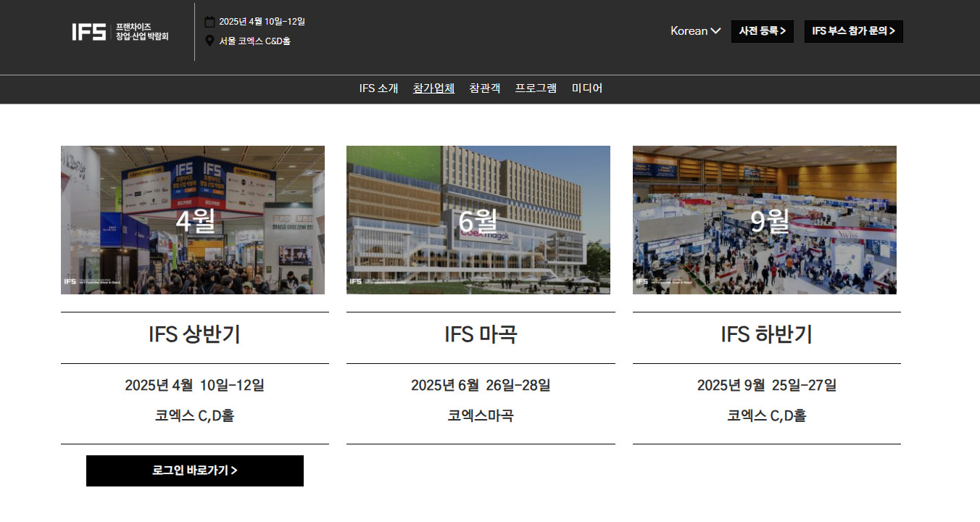The height and width of the screenshot is (522, 980).
Task: Click the 로그인 바로가기 button
Action: point(195,471)
